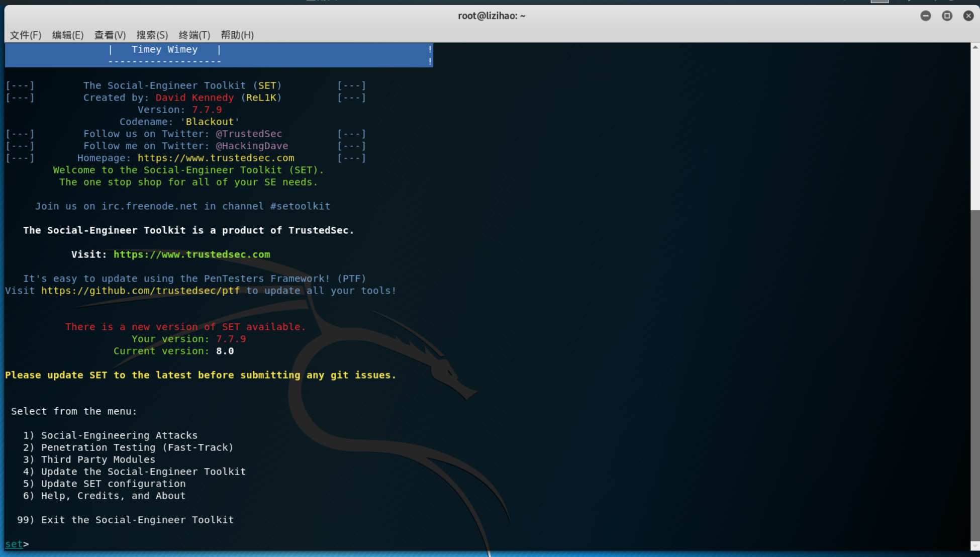Click 'The Social-Engineer Toolkit is a product' line
Image resolution: width=980 pixels, height=557 pixels.
[x=189, y=230]
